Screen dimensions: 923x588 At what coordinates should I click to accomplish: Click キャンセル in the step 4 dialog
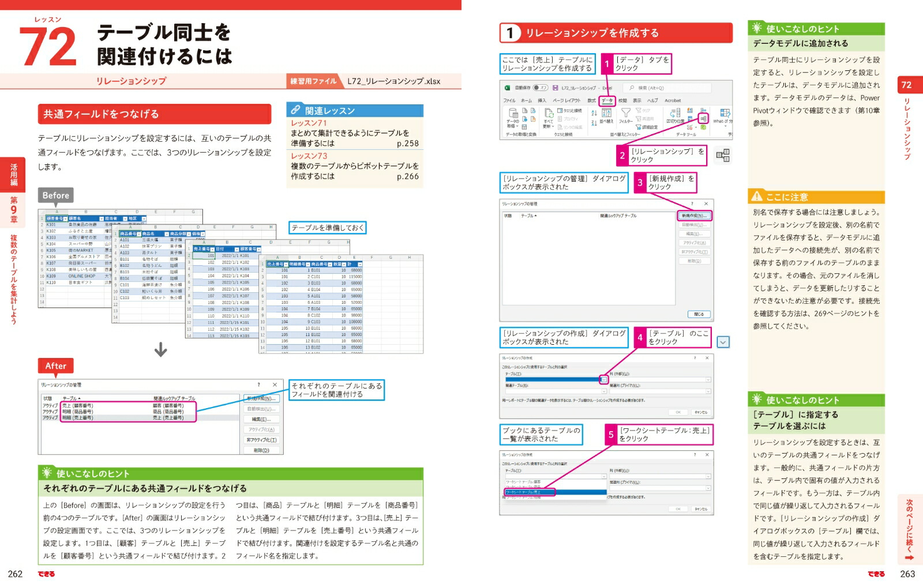(x=701, y=412)
